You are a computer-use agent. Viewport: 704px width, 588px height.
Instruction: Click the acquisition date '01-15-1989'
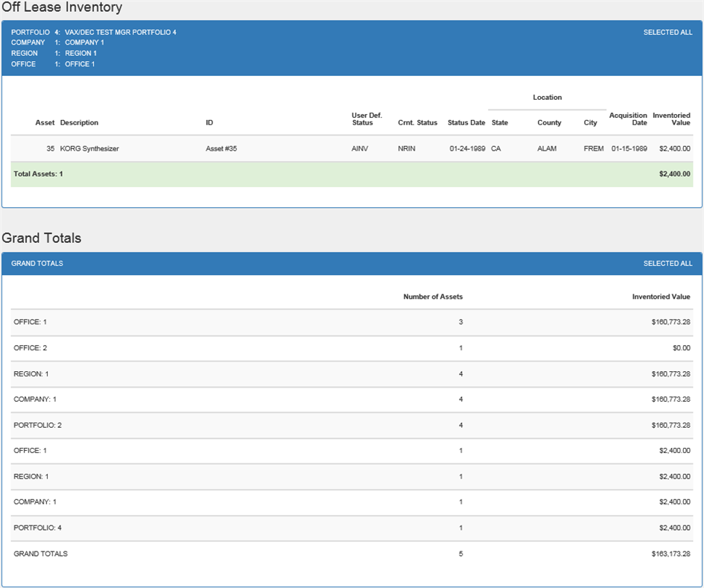click(x=629, y=149)
